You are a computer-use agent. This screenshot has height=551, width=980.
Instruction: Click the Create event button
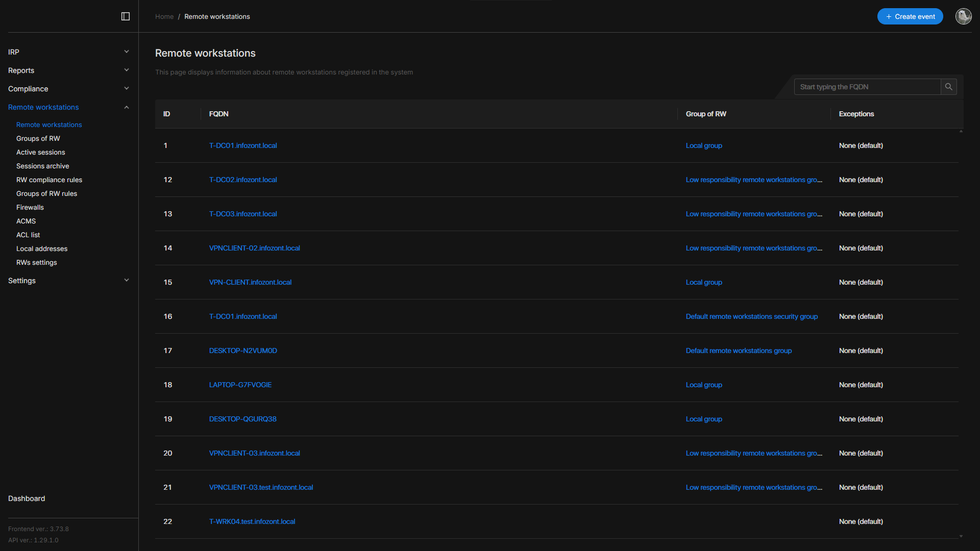click(x=910, y=16)
